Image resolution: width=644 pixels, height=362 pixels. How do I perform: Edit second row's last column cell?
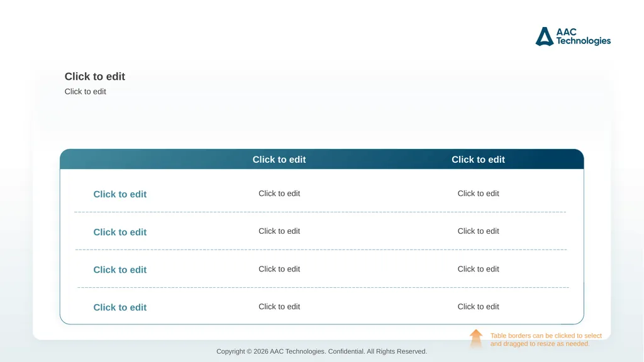pos(479,231)
